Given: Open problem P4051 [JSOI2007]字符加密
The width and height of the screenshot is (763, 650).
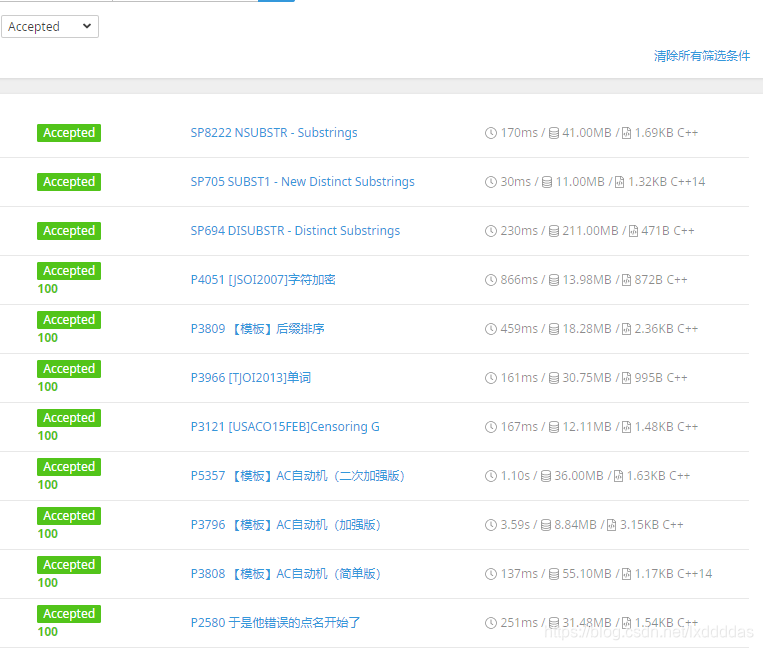Looking at the screenshot, I should pos(263,280).
